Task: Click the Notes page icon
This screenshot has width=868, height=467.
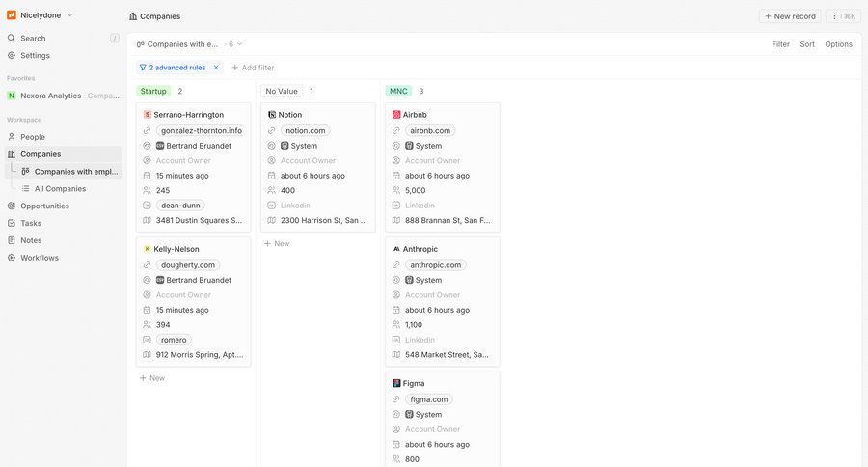Action: pyautogui.click(x=11, y=240)
